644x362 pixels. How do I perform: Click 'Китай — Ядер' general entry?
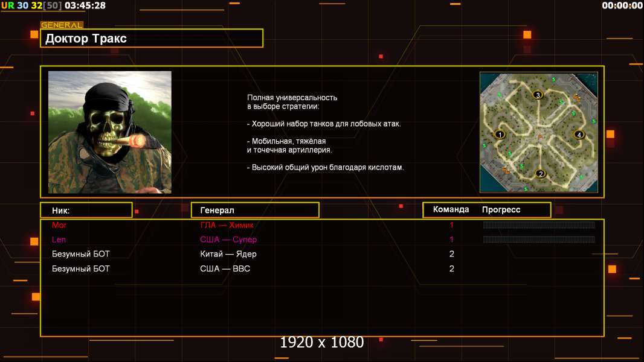pyautogui.click(x=228, y=254)
